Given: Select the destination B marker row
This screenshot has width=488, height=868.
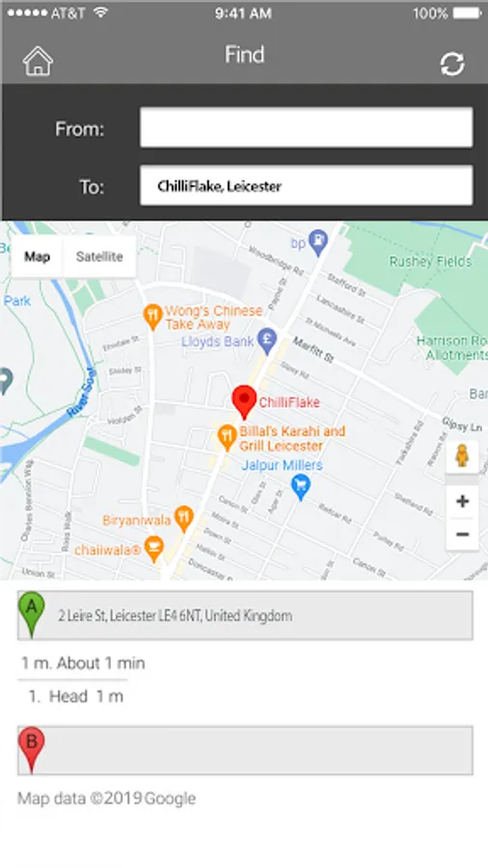Looking at the screenshot, I should point(245,750).
